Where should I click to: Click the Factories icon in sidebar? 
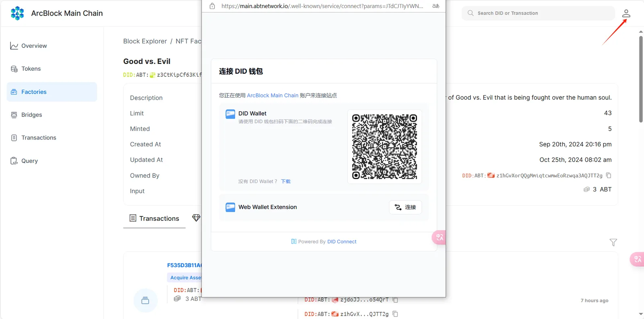(14, 92)
